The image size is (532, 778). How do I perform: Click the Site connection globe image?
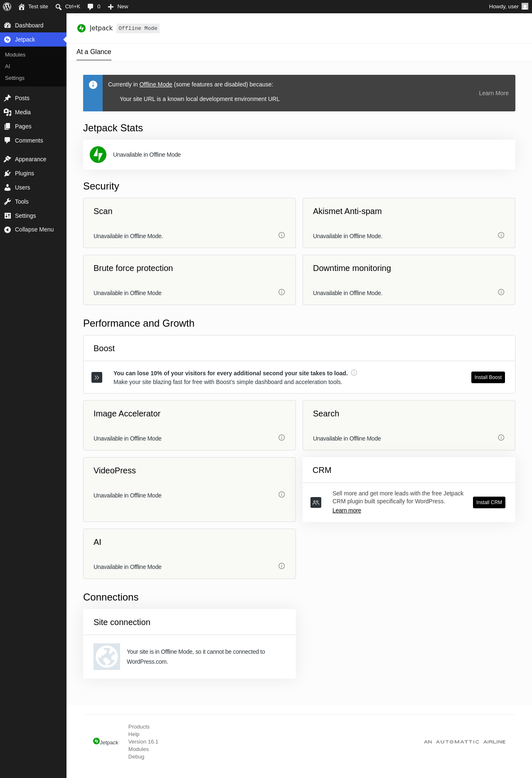[107, 657]
